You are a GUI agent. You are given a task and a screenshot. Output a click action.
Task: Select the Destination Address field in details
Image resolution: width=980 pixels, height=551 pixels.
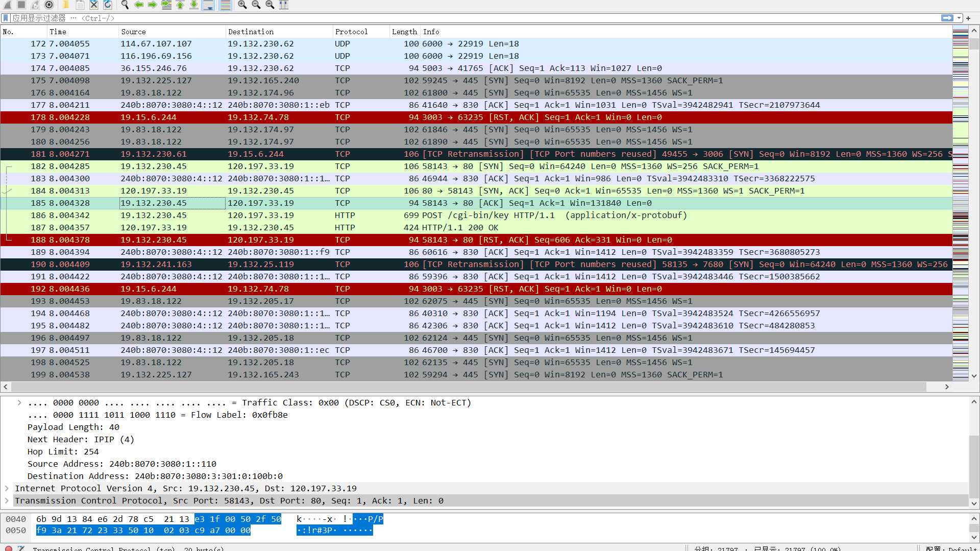click(x=155, y=476)
